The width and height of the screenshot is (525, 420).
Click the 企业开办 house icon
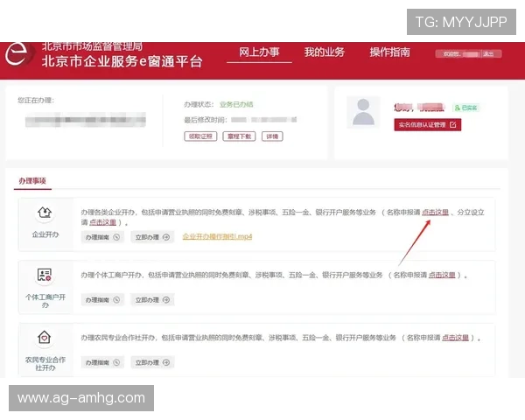pos(45,213)
